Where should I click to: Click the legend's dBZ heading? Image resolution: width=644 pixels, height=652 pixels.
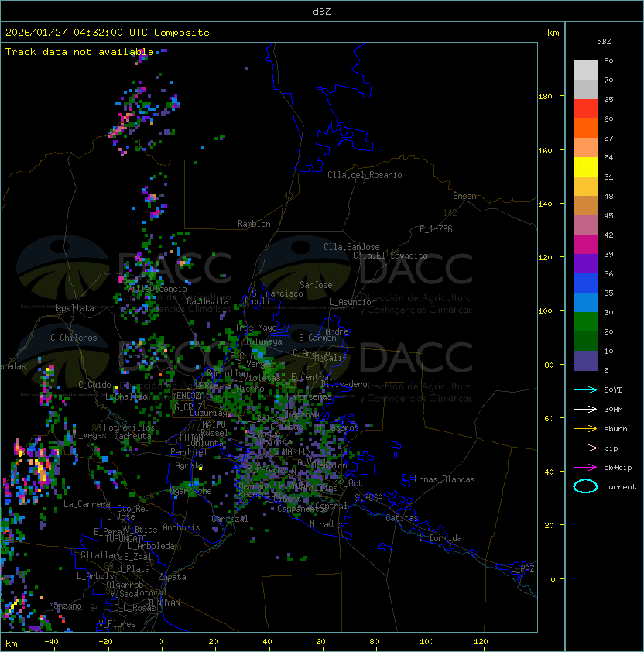[x=604, y=42]
